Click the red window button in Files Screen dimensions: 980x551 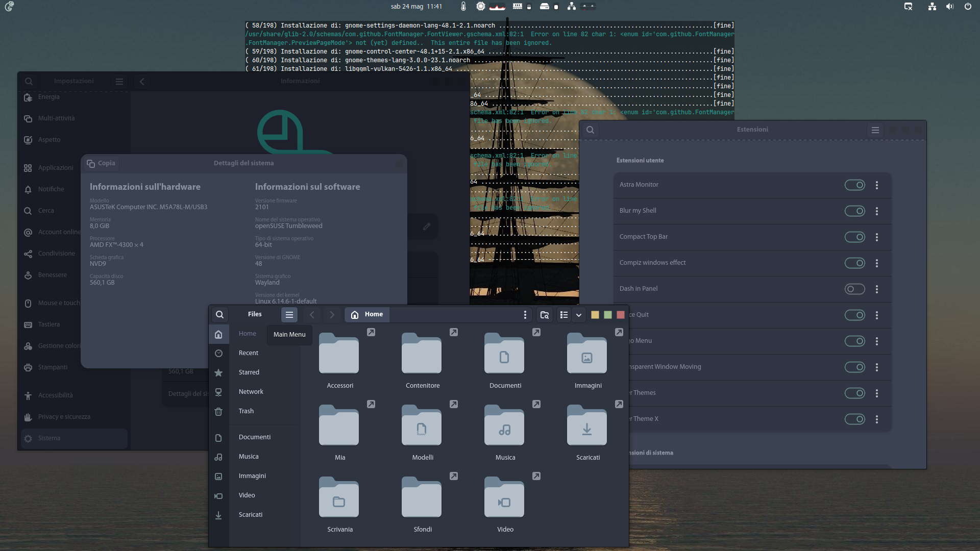[x=621, y=315]
